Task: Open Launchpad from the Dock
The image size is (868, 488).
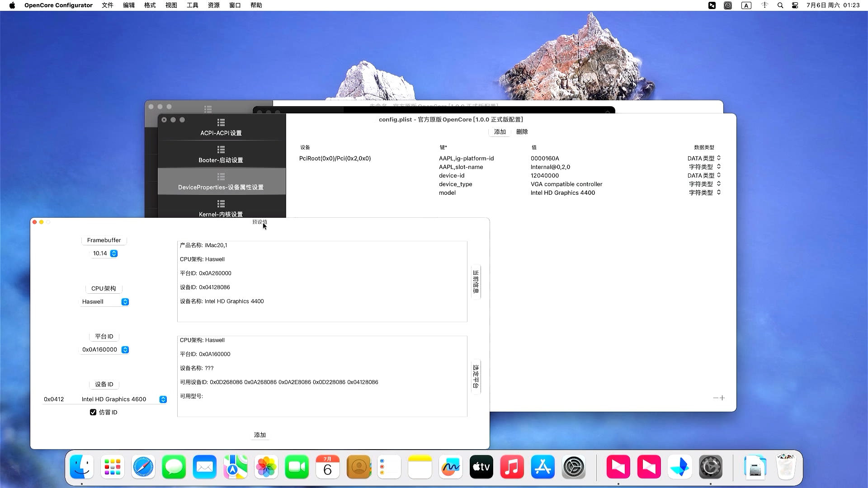Action: [113, 467]
